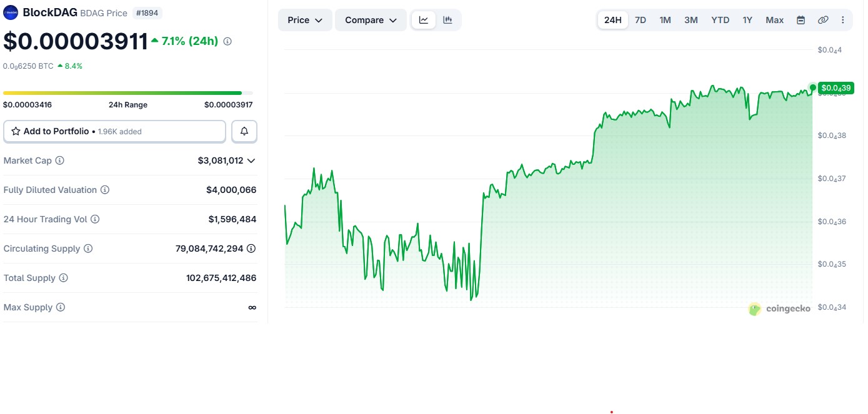Click Add to Portfolio button
Screen dimensions: 868x414
pos(114,131)
